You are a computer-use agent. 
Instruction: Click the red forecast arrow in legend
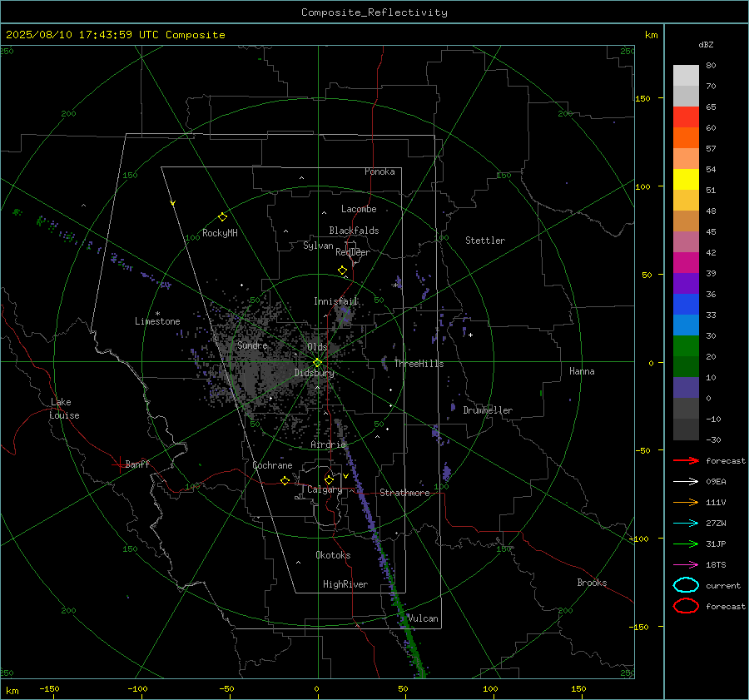tap(686, 460)
